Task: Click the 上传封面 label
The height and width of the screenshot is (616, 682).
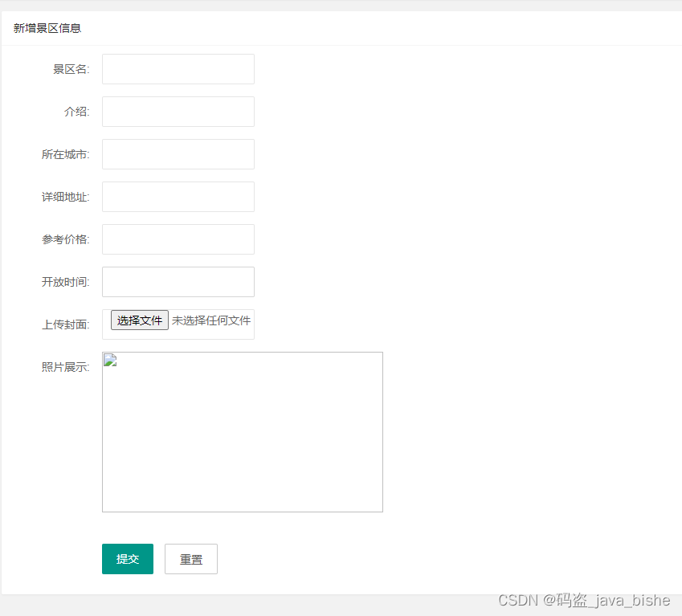Action: coord(66,324)
